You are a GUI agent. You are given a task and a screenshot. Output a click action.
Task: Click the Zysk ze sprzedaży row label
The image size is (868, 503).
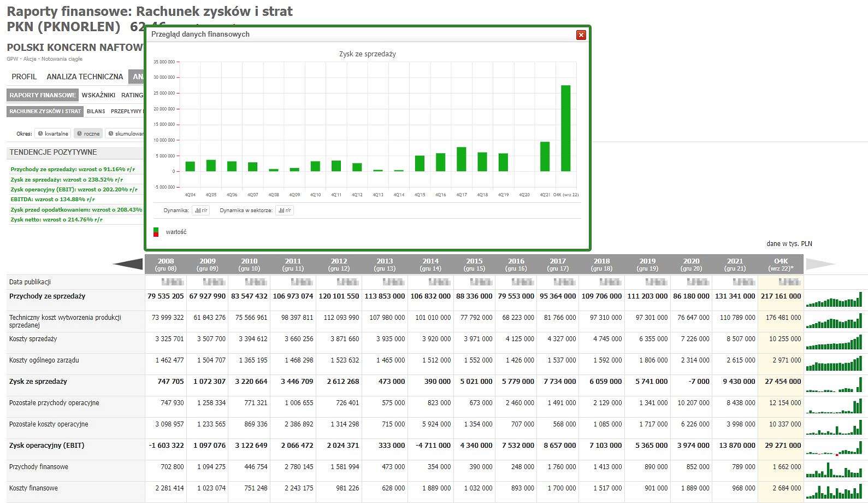tap(38, 382)
